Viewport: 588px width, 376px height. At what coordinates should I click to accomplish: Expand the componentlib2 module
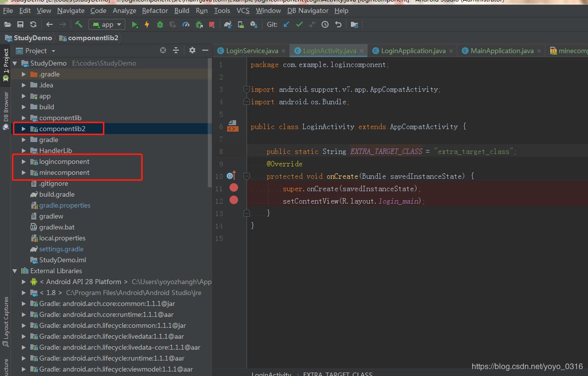[24, 129]
